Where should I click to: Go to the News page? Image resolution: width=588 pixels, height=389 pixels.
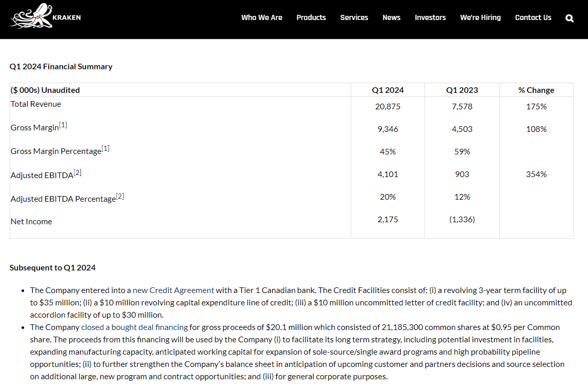point(391,17)
